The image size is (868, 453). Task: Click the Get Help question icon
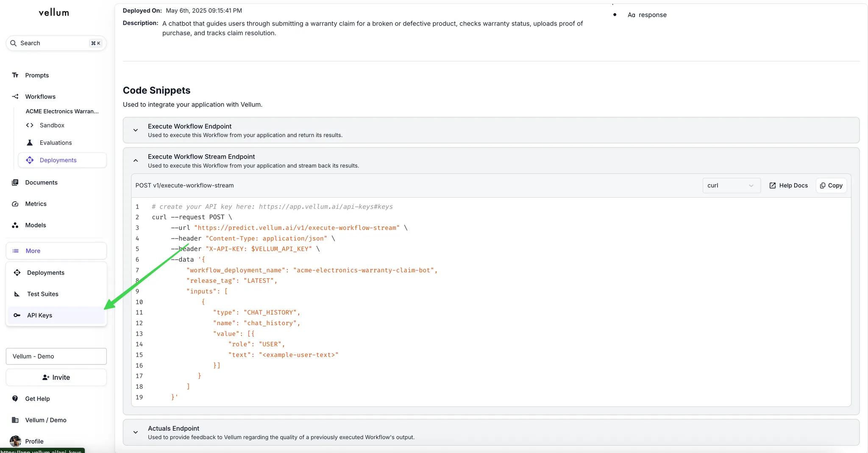(15, 399)
